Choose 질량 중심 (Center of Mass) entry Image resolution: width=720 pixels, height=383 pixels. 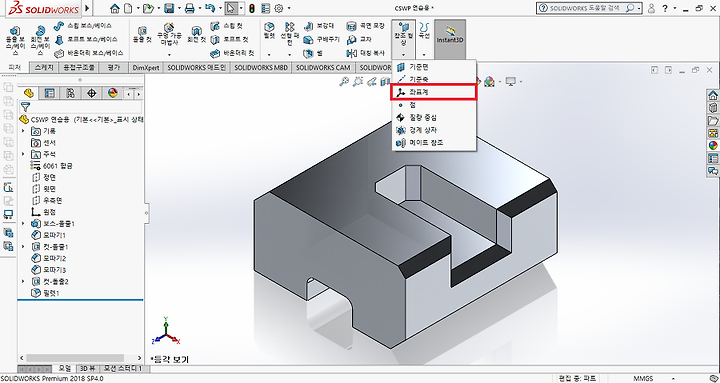434,118
